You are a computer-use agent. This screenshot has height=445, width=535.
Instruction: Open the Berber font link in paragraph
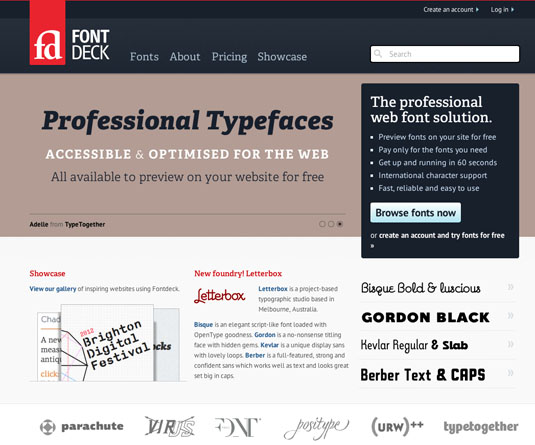pyautogui.click(x=255, y=355)
